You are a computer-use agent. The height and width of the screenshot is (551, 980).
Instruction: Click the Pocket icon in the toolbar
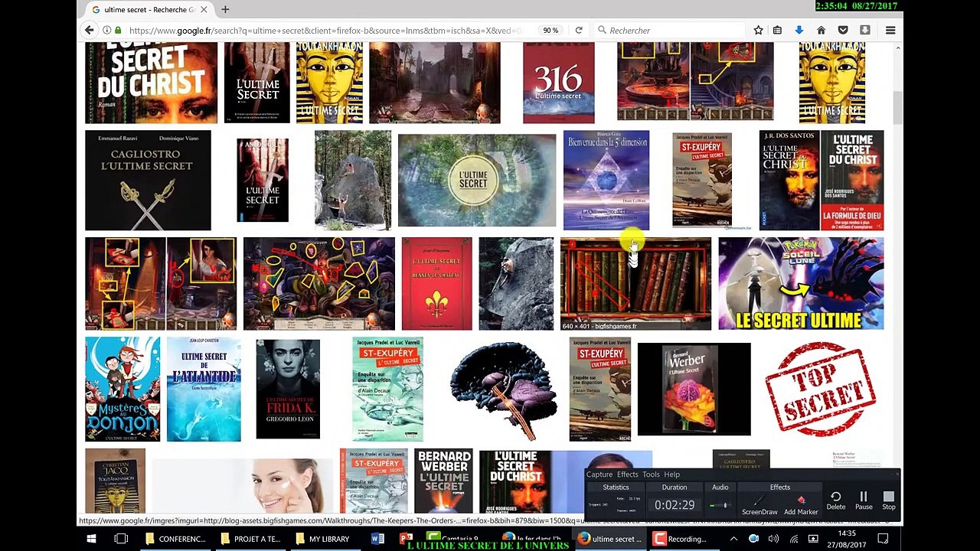[x=843, y=30]
